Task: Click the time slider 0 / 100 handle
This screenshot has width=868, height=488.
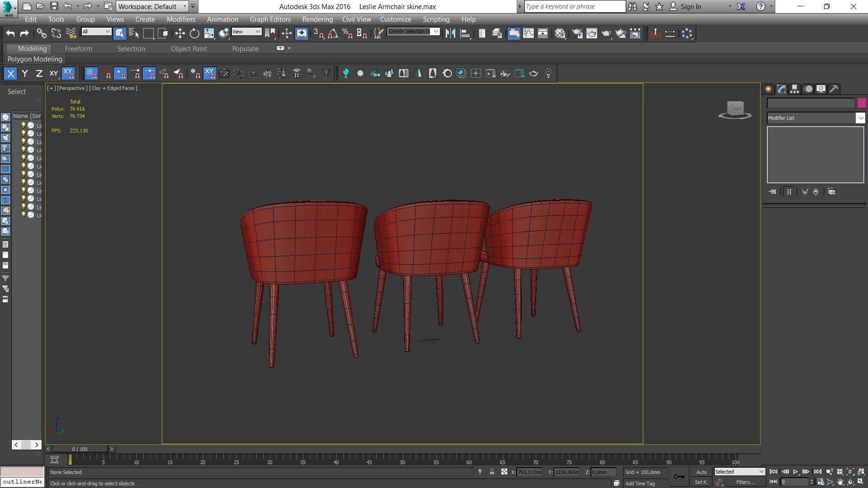Action: pyautogui.click(x=80, y=449)
